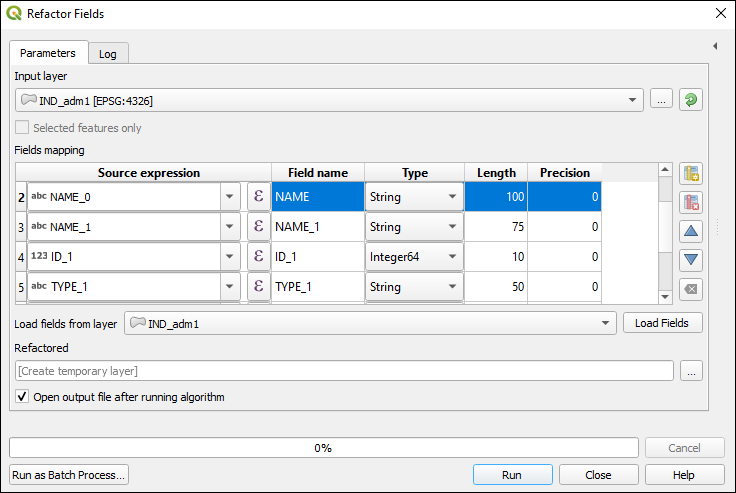The height and width of the screenshot is (493, 736).
Task: Uncheck Open output file after running algorithm
Action: click(x=22, y=396)
